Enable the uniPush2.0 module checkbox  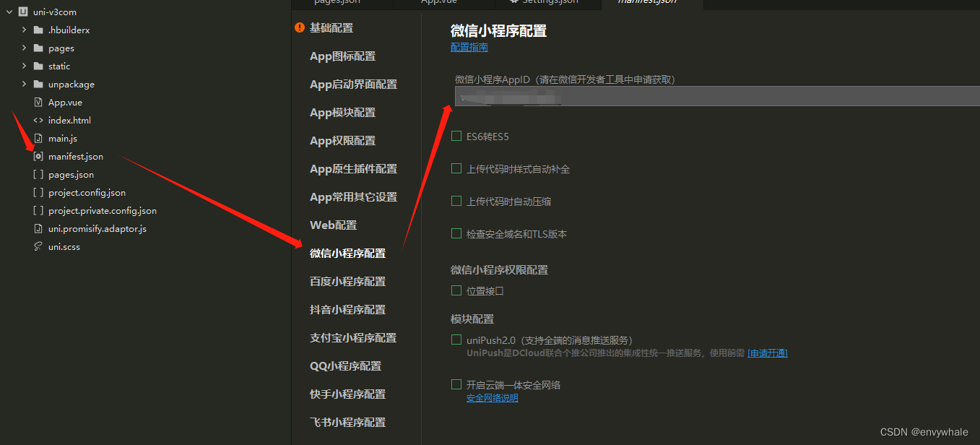456,340
